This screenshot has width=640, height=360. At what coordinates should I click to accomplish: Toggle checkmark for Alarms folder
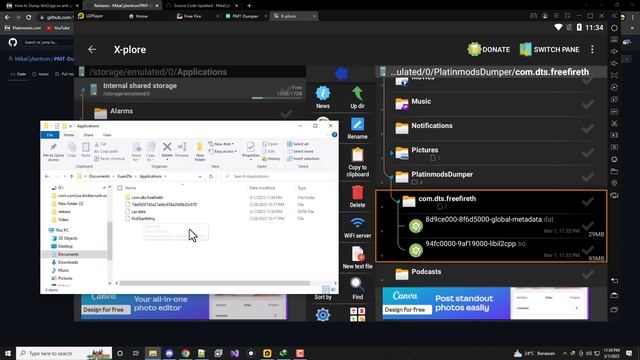pos(287,113)
